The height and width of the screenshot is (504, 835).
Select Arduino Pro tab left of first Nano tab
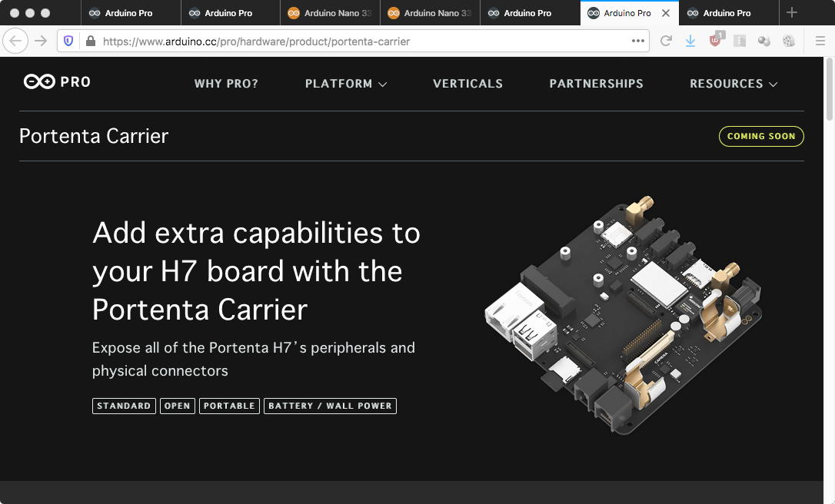tap(230, 13)
